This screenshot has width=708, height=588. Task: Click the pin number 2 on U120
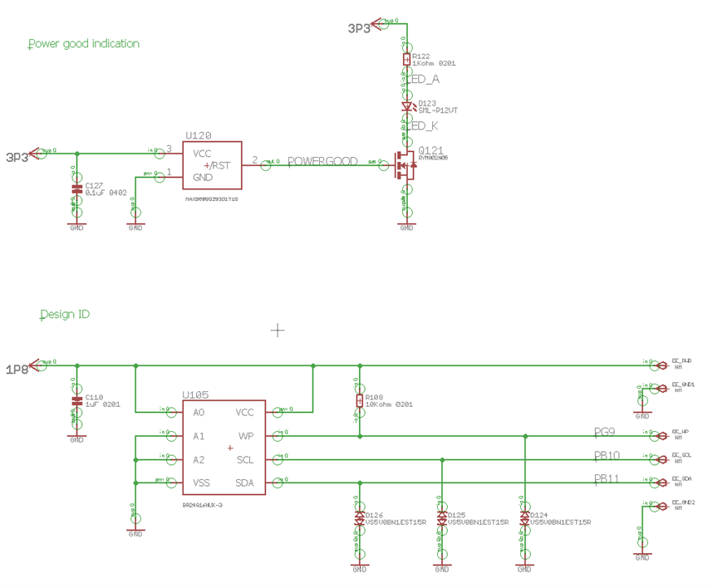pyautogui.click(x=255, y=159)
